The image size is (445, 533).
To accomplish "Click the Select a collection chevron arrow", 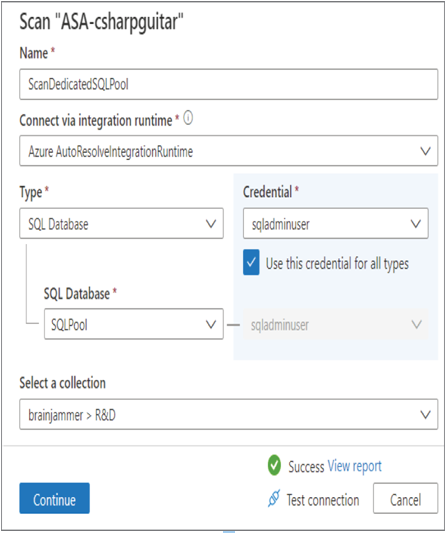I will coord(425,414).
